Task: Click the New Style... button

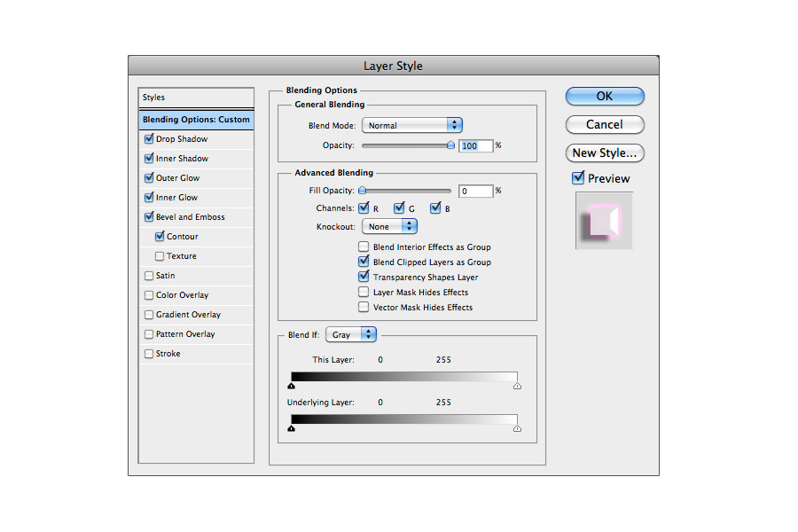Action: (x=605, y=153)
